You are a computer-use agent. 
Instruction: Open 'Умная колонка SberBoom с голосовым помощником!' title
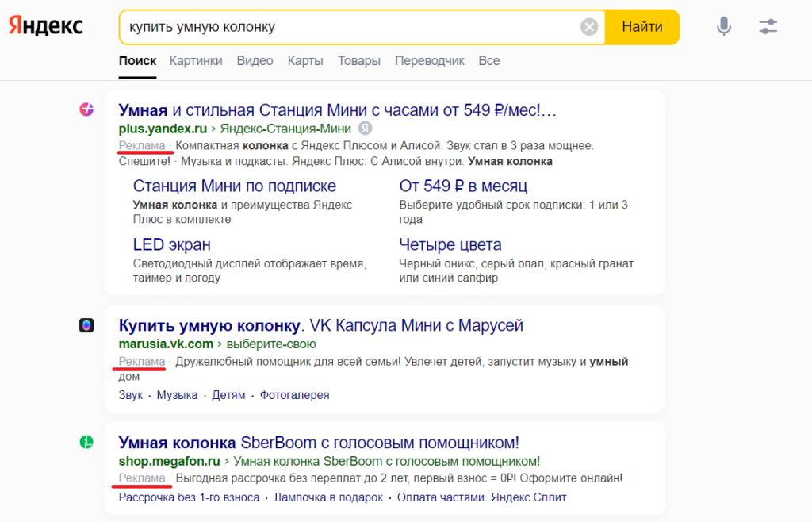[319, 443]
